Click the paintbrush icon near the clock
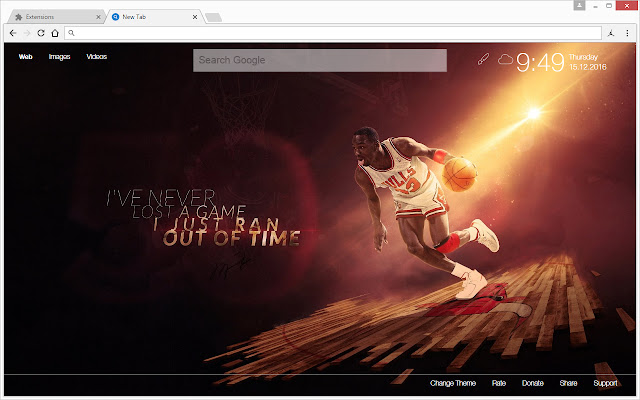The image size is (640, 400). tap(482, 61)
